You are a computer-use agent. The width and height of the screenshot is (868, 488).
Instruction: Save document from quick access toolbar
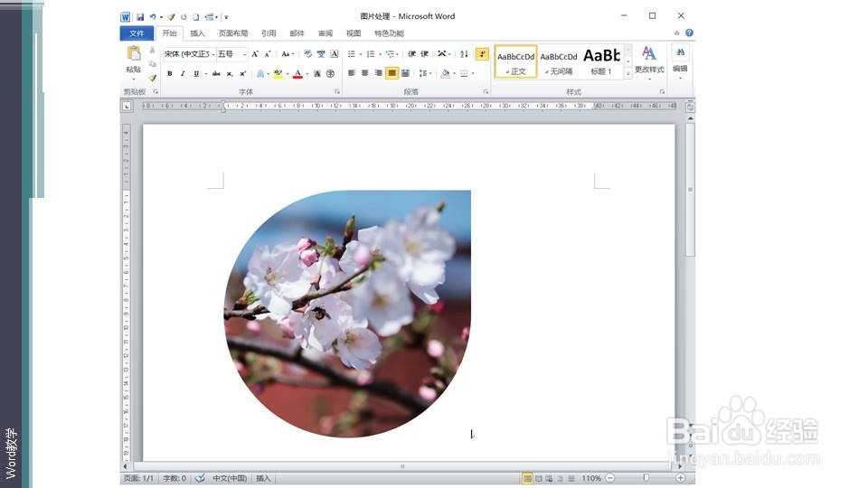140,17
